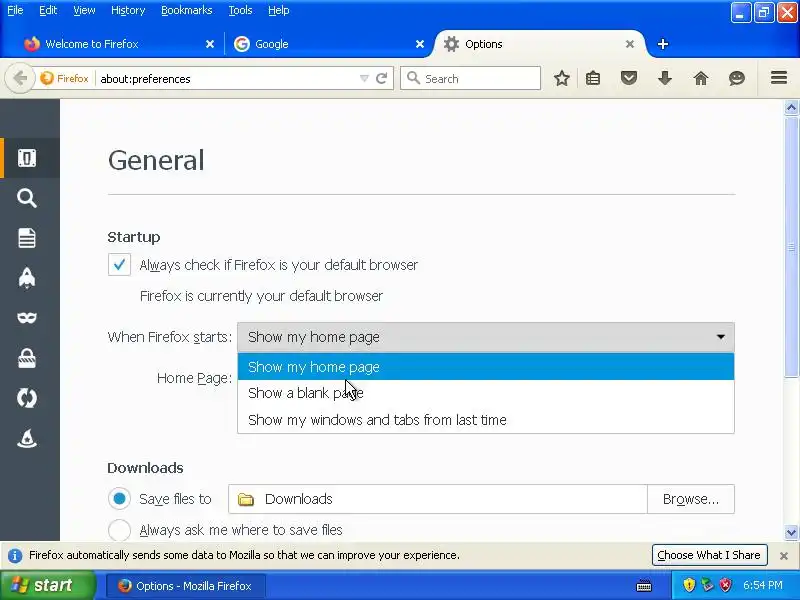Screen dimensions: 800x600
Task: Click the Downloads folder icon
Action: tap(246, 499)
